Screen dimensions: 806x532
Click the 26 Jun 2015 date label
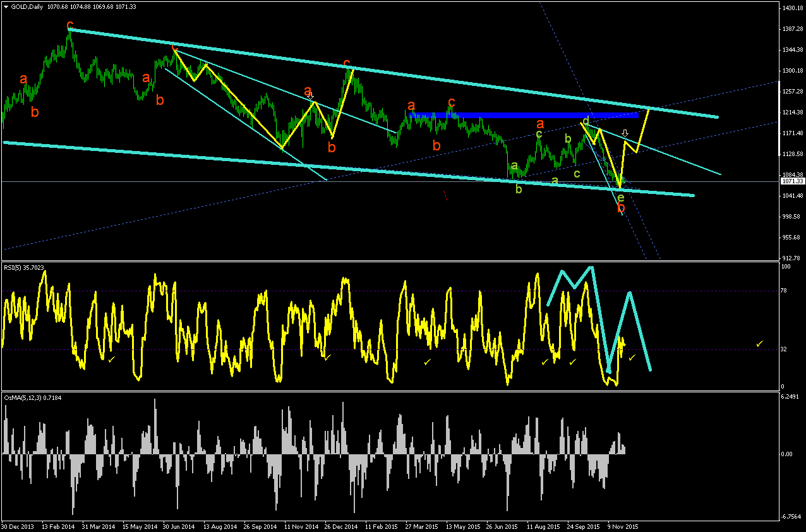pyautogui.click(x=502, y=526)
